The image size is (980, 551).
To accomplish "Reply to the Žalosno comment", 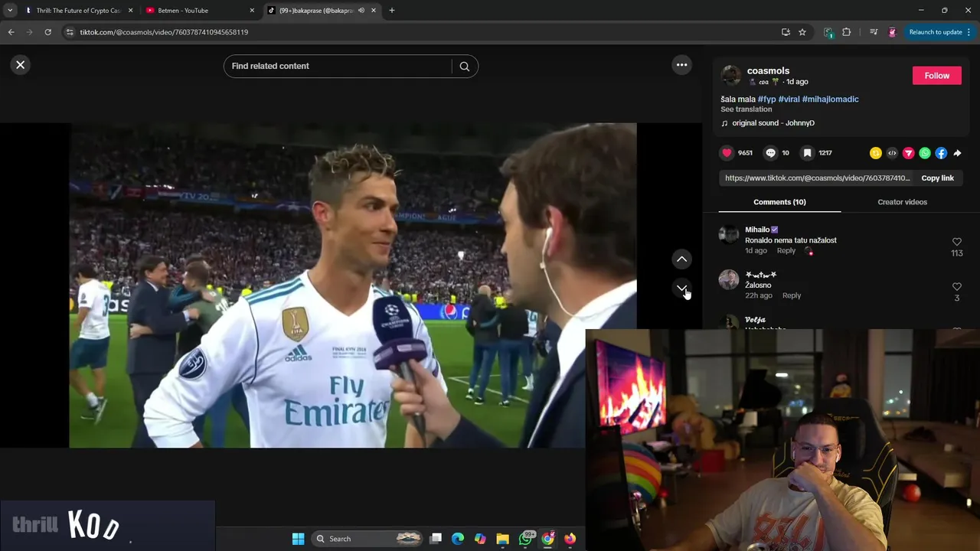I will click(791, 295).
